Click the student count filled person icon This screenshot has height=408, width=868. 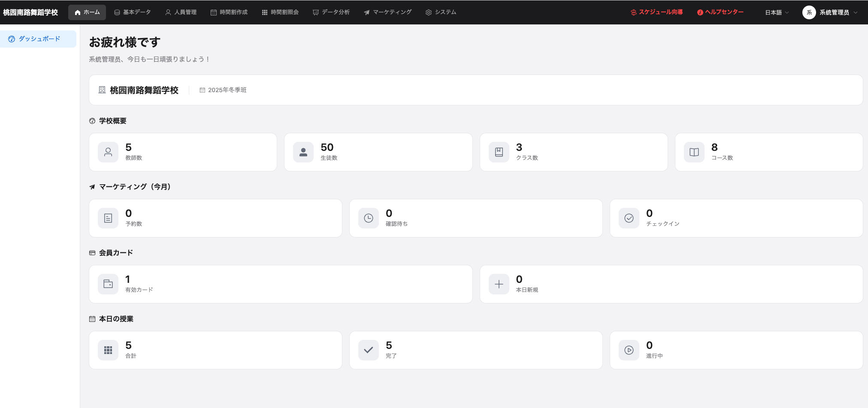(303, 152)
